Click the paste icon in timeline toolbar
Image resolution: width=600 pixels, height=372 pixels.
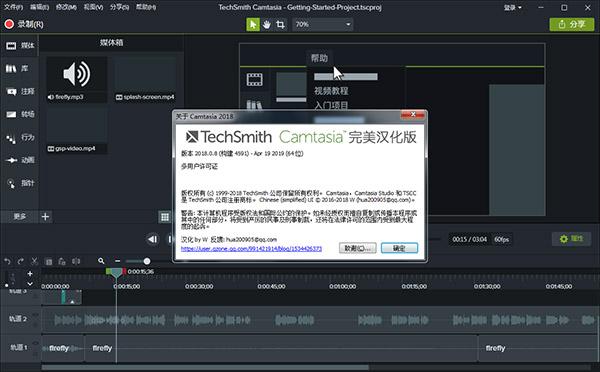pyautogui.click(x=62, y=262)
